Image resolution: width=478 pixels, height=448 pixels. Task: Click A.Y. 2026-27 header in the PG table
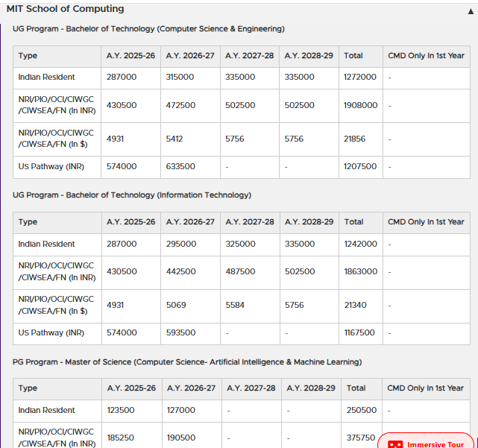pos(191,388)
